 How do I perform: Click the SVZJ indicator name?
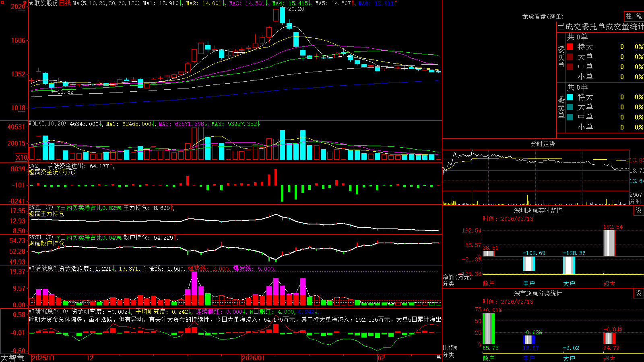click(x=35, y=166)
